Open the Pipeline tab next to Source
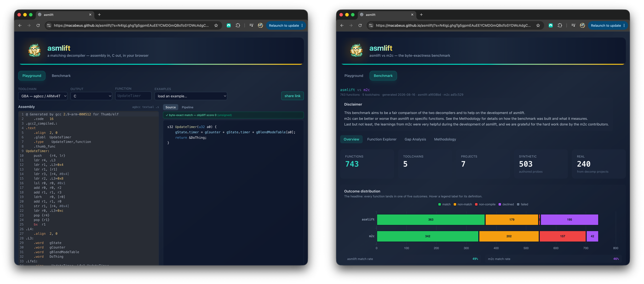644x284 pixels. (187, 107)
